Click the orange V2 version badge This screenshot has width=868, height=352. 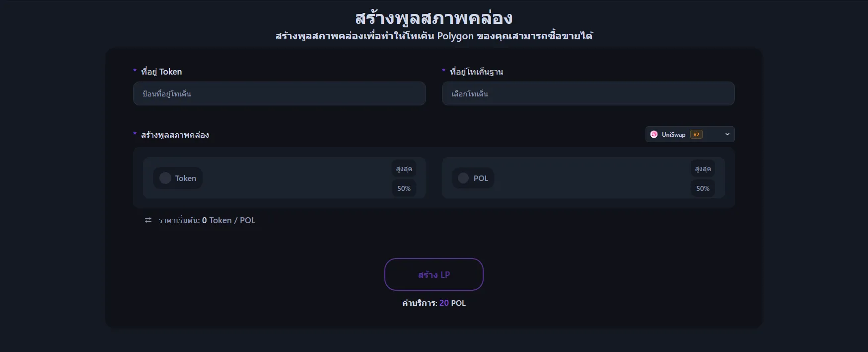[696, 135]
